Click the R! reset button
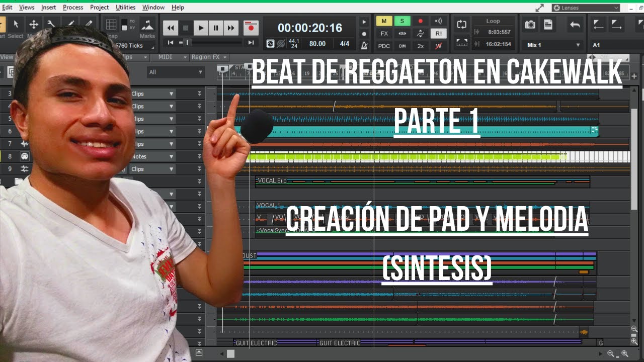 (x=438, y=34)
